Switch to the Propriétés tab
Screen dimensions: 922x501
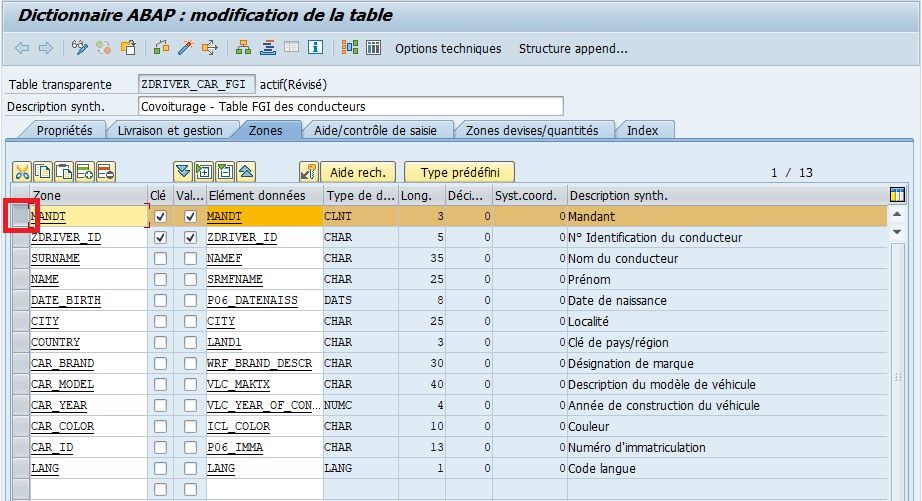[64, 131]
